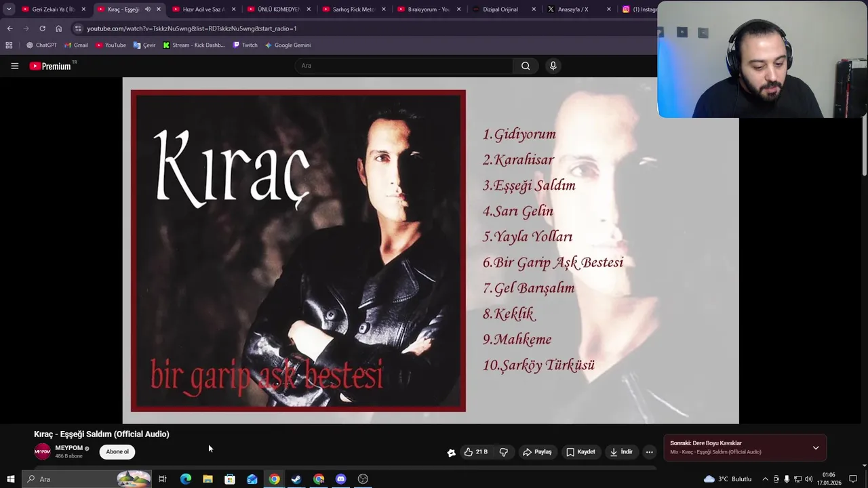
Task: Open Çevir translate bookmark
Action: (x=144, y=45)
